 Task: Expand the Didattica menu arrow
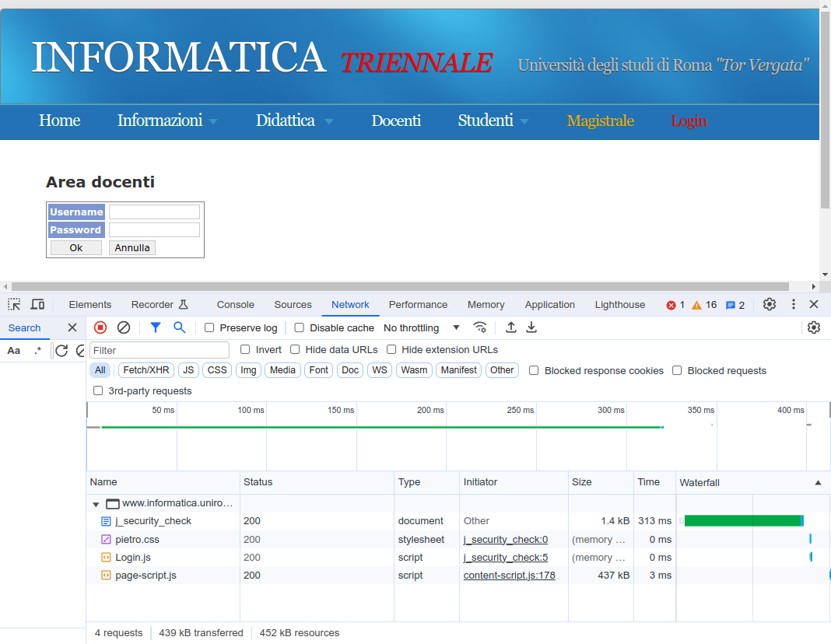coord(328,121)
